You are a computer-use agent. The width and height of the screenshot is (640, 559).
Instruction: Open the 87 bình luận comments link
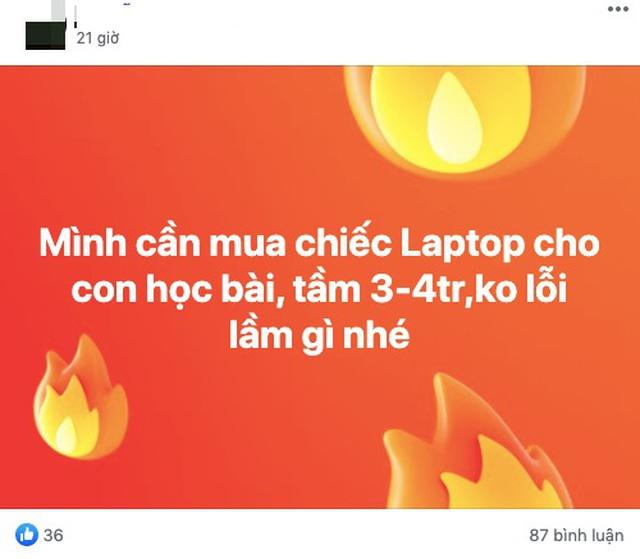click(x=576, y=535)
